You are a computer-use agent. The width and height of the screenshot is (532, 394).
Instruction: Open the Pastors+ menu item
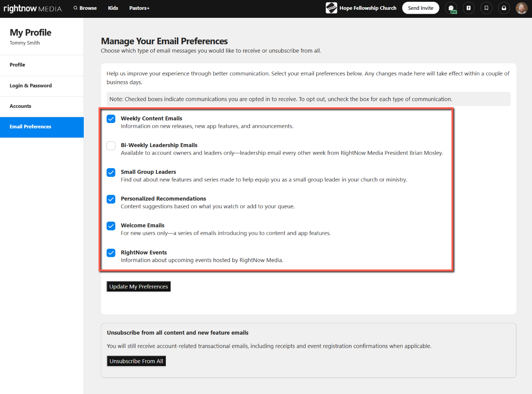tap(139, 8)
